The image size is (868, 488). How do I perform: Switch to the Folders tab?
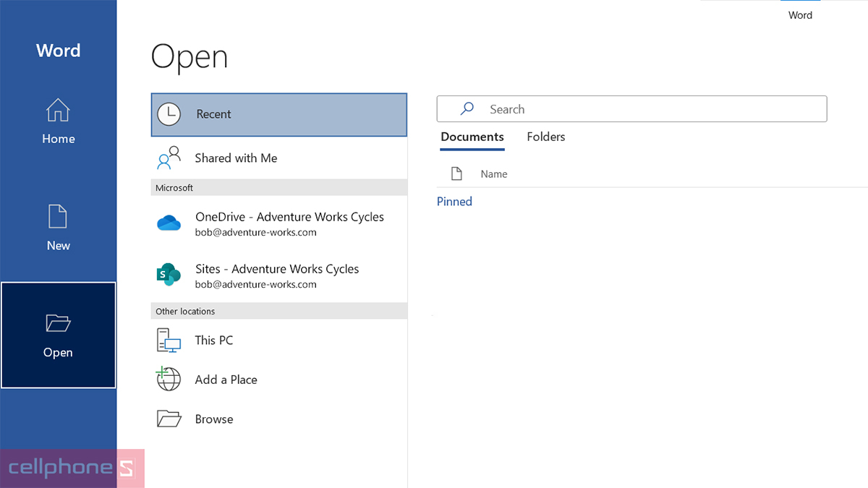coord(546,137)
